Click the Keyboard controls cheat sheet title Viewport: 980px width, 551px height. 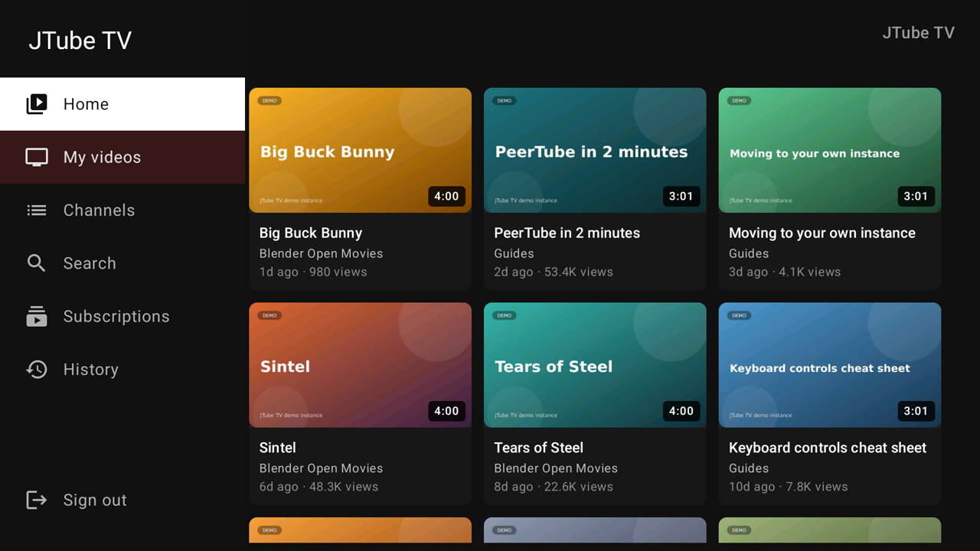tap(828, 448)
